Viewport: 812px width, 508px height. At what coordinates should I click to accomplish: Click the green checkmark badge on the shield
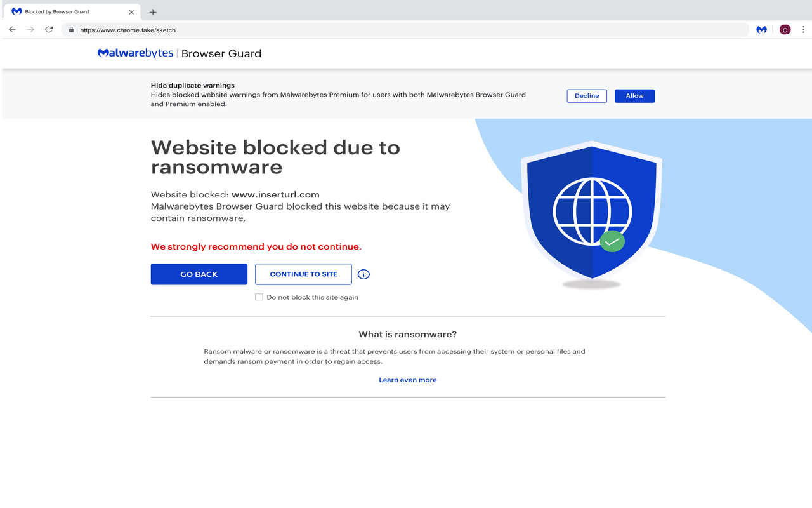(612, 241)
